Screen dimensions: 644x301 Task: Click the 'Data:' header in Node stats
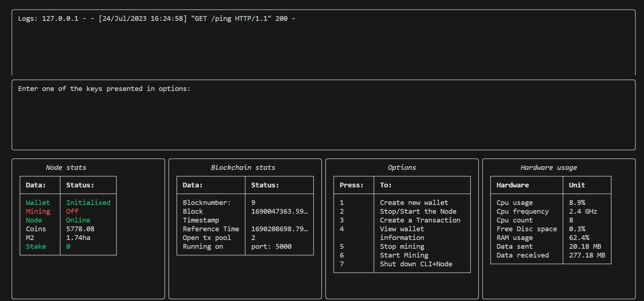point(36,185)
